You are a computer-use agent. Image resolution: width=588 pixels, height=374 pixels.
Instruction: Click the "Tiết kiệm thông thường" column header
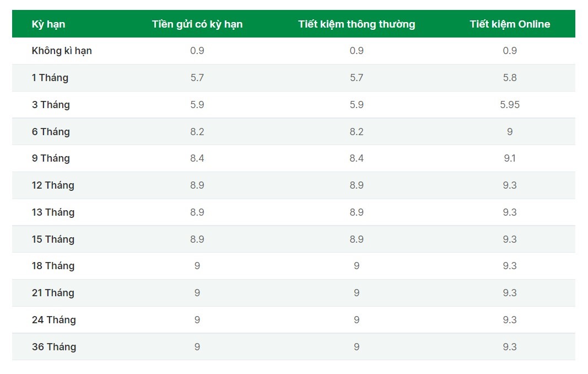click(x=357, y=24)
